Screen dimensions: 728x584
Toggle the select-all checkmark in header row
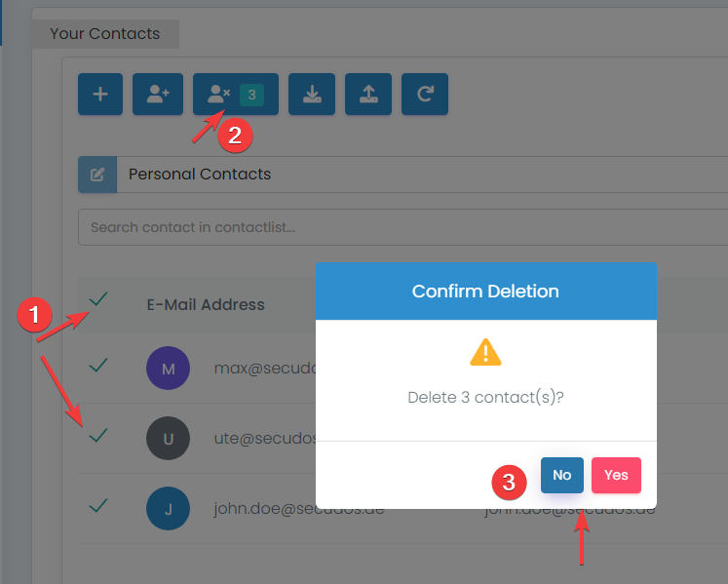pyautogui.click(x=98, y=298)
